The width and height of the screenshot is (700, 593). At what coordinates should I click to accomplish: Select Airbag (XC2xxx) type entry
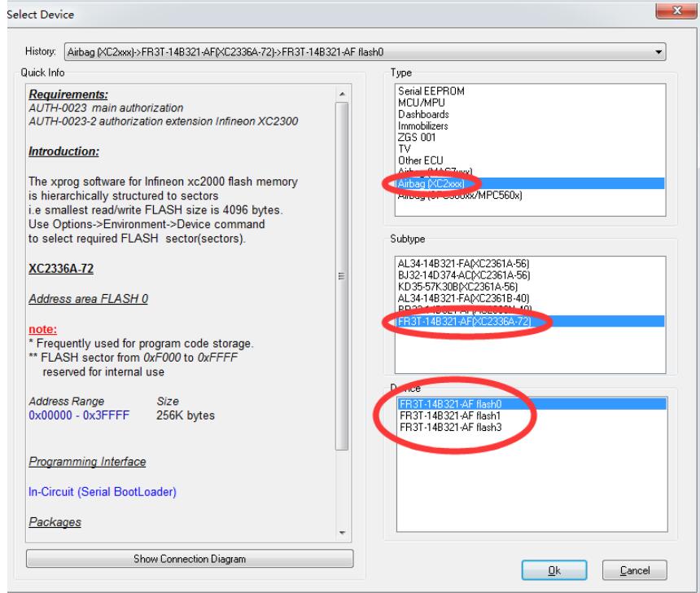point(531,183)
